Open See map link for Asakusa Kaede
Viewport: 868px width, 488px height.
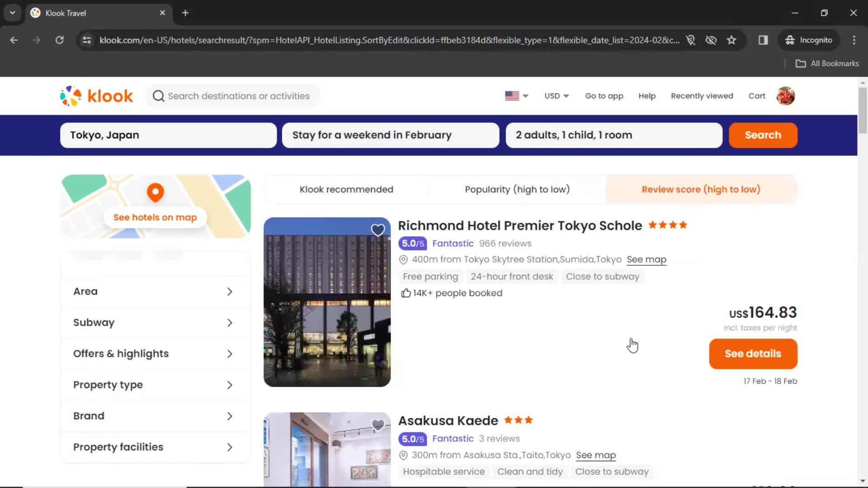[x=595, y=455]
